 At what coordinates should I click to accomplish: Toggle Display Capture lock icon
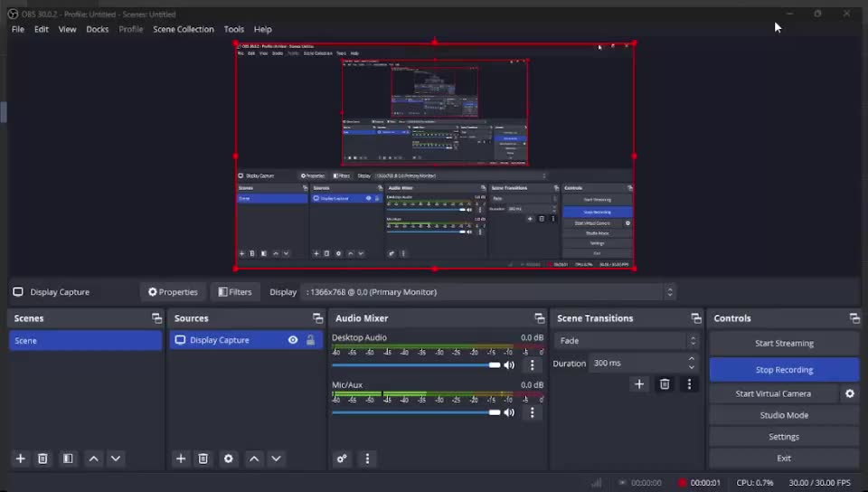310,340
